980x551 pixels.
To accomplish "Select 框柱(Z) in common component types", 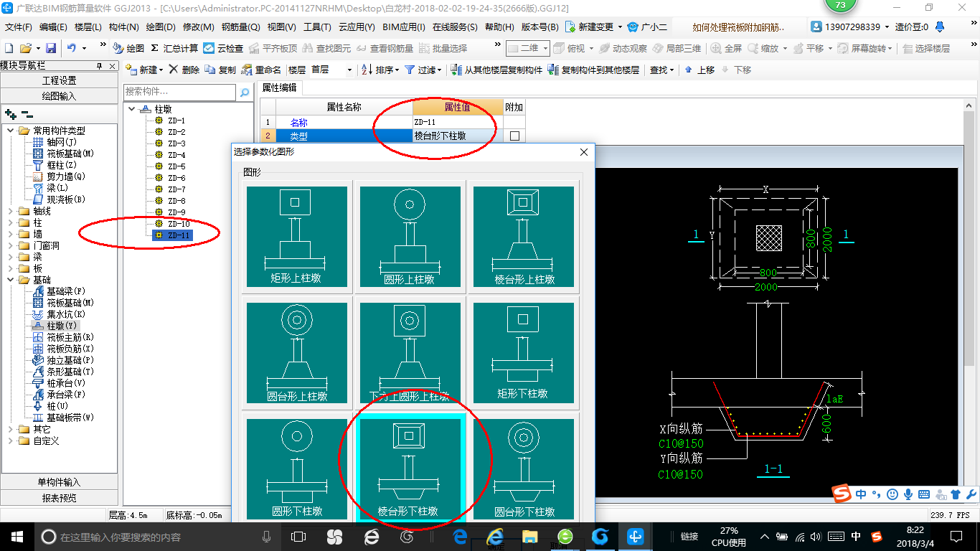I will (55, 165).
